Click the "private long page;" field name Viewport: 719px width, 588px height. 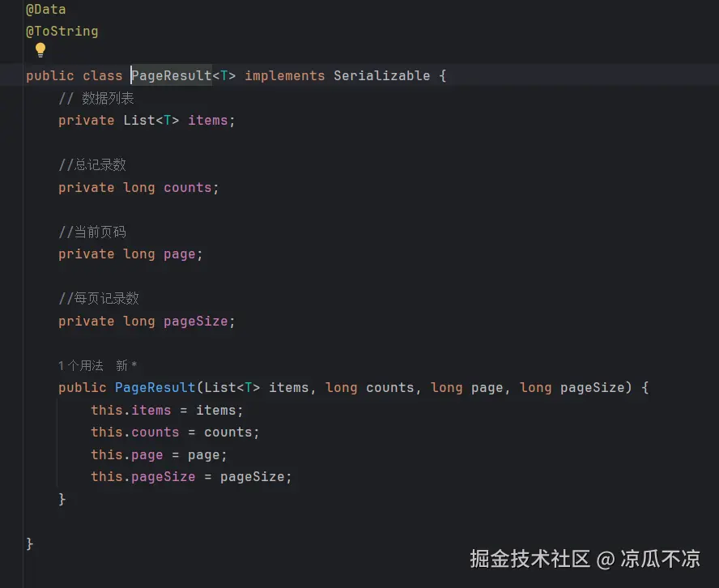179,254
